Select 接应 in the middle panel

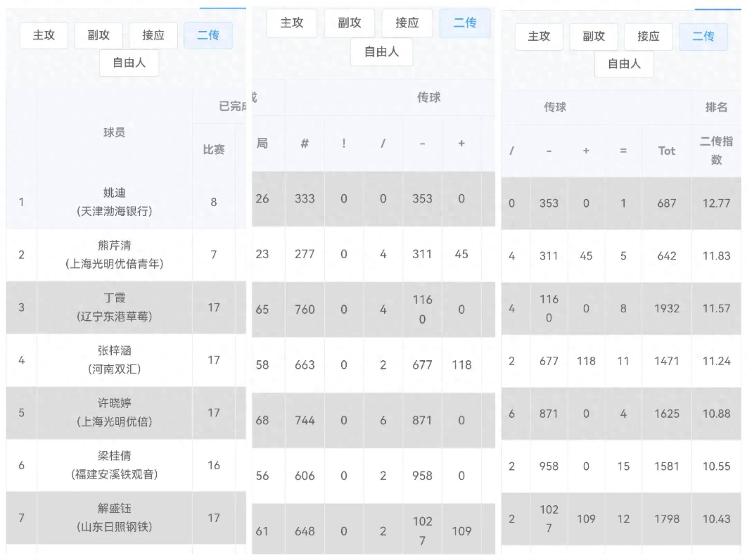pyautogui.click(x=407, y=23)
